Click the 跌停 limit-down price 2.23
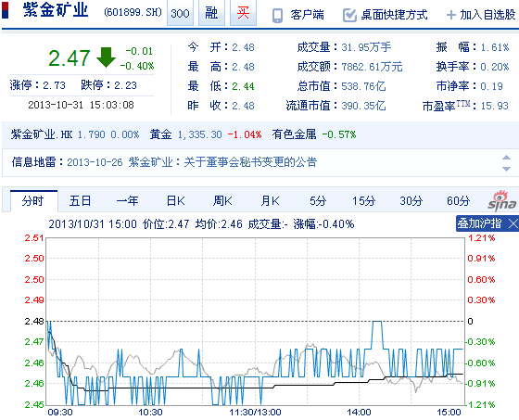This screenshot has width=519, height=420. click(x=125, y=85)
